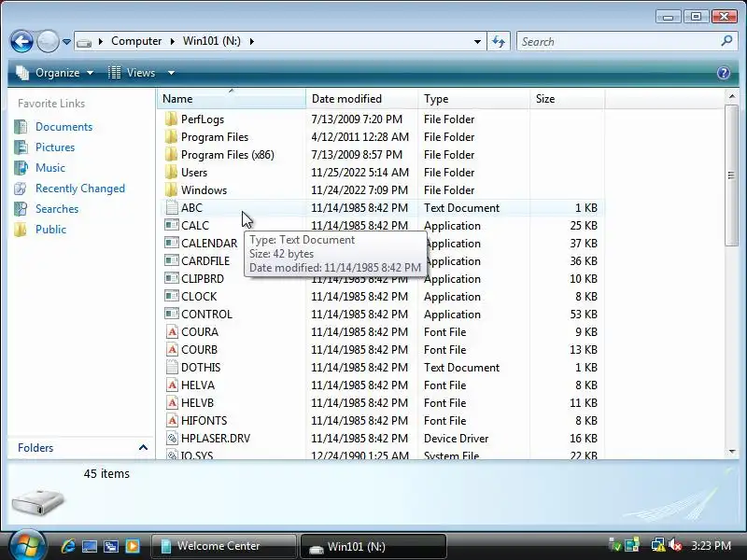Viewport: 747px width, 560px height.
Task: Open the Music favorite link
Action: pyautogui.click(x=50, y=168)
